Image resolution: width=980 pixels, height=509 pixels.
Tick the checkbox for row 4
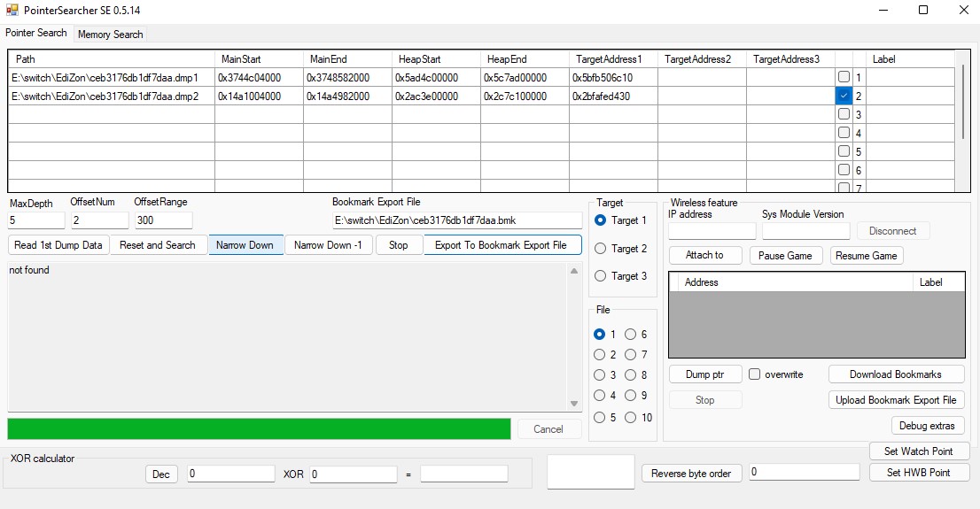pos(844,133)
